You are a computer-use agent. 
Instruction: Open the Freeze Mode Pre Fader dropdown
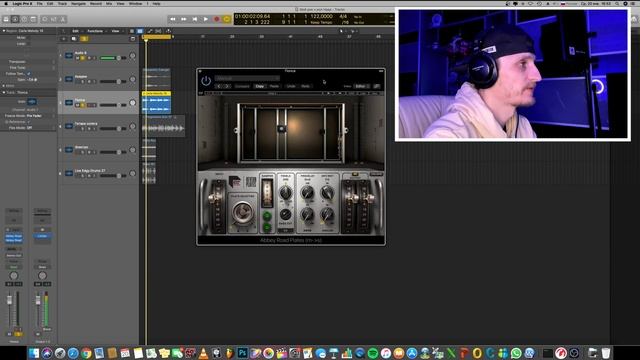tap(40, 116)
